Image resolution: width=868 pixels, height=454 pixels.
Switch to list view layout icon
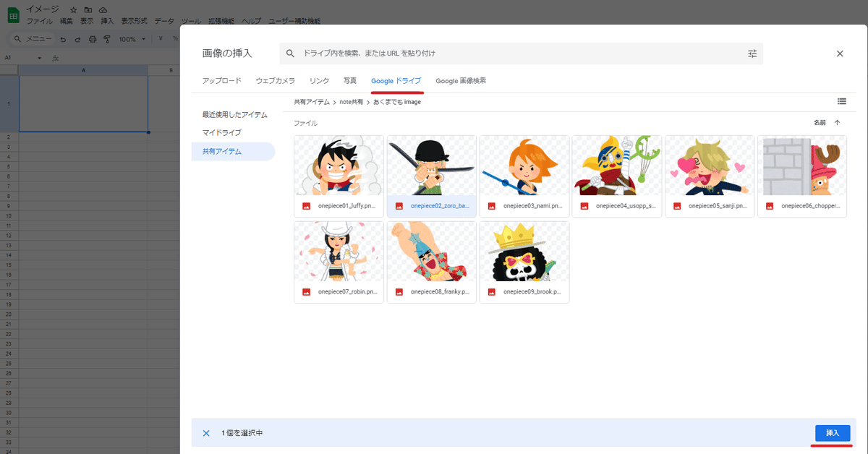click(841, 101)
